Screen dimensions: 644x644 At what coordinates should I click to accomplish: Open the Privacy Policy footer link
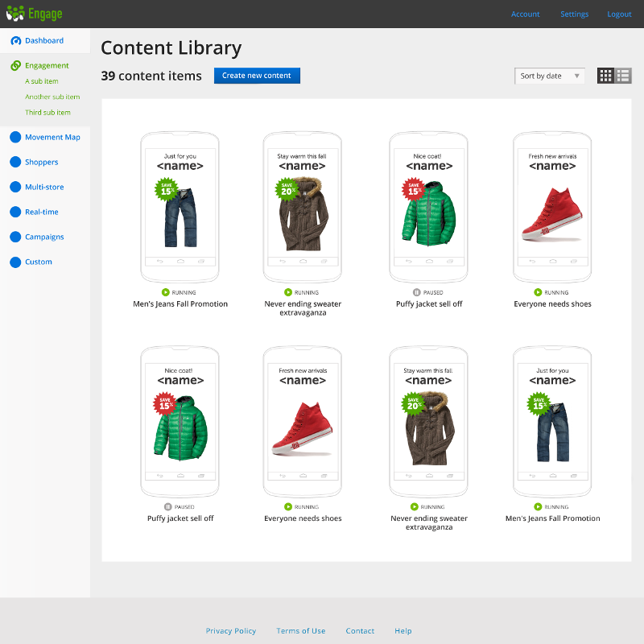[230, 631]
